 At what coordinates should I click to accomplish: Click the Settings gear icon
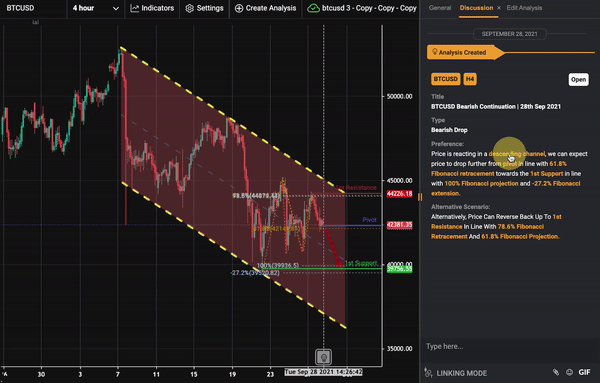point(189,8)
